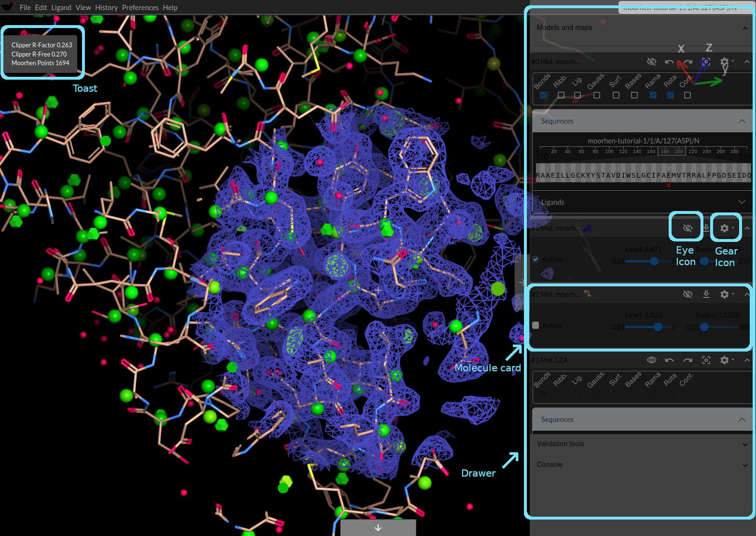
Task: Click redo arrow on #3 Mol. LZA
Action: tap(687, 360)
